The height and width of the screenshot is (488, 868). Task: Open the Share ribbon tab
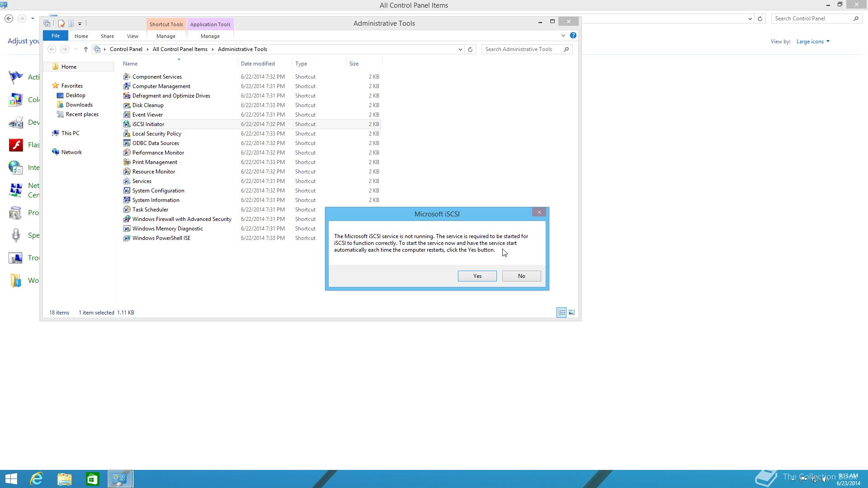[107, 36]
